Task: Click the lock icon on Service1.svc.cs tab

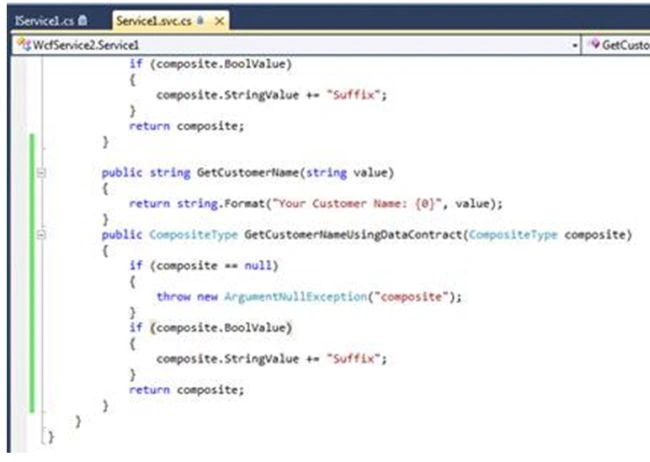Action: [x=200, y=20]
